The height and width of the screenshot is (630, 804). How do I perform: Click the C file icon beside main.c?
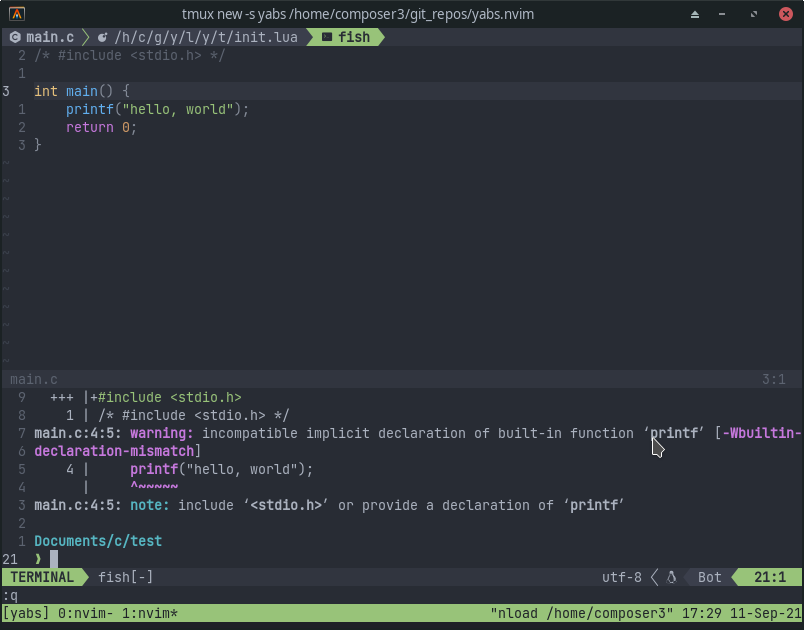click(15, 37)
